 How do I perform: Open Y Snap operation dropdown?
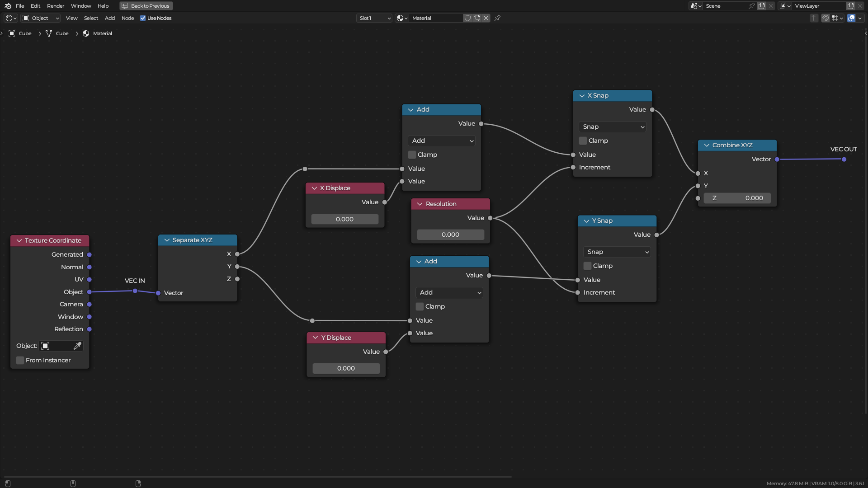pos(617,252)
